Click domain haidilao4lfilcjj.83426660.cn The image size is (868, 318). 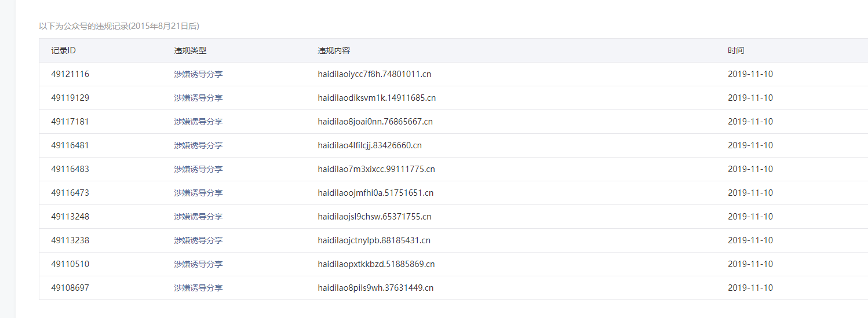(x=370, y=145)
